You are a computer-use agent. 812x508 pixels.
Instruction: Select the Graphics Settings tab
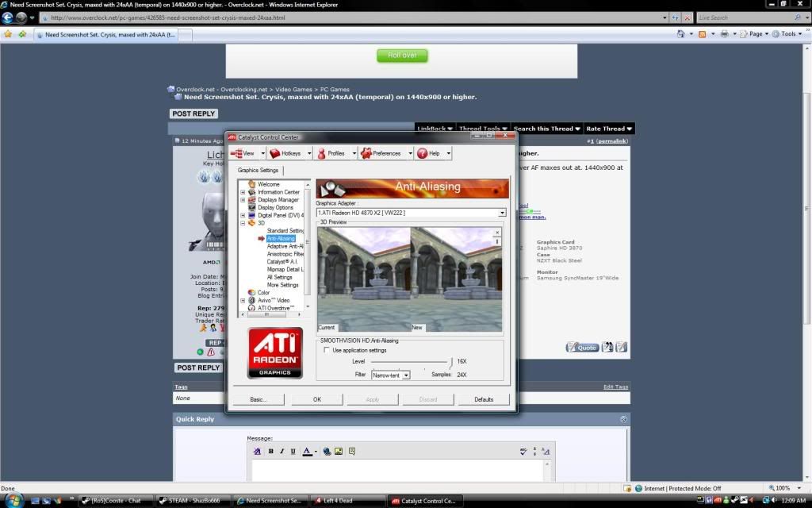[x=258, y=170]
